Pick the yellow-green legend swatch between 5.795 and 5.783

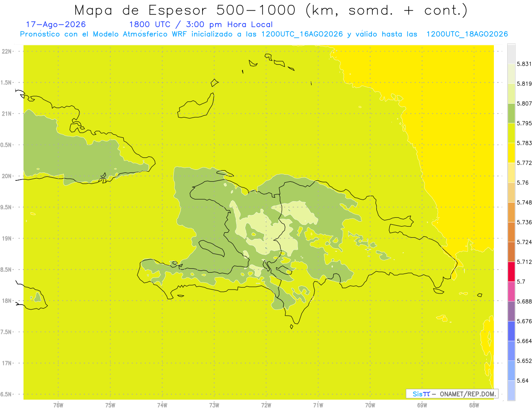click(x=511, y=133)
